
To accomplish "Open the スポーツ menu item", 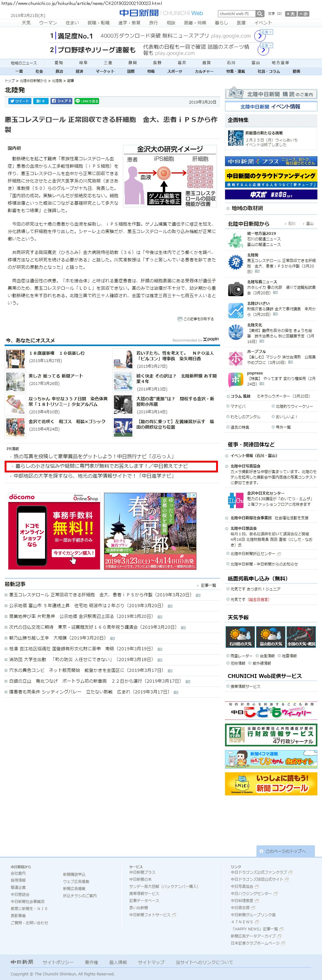I will (175, 71).
